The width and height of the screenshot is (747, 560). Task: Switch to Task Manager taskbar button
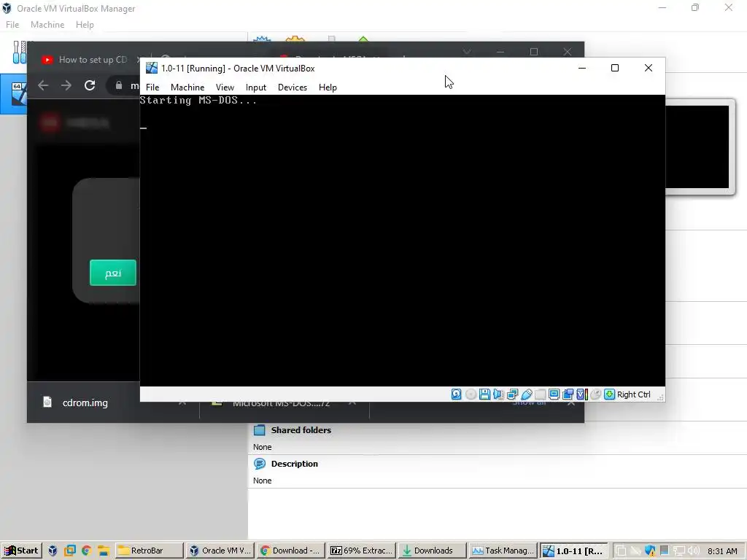[x=503, y=551]
